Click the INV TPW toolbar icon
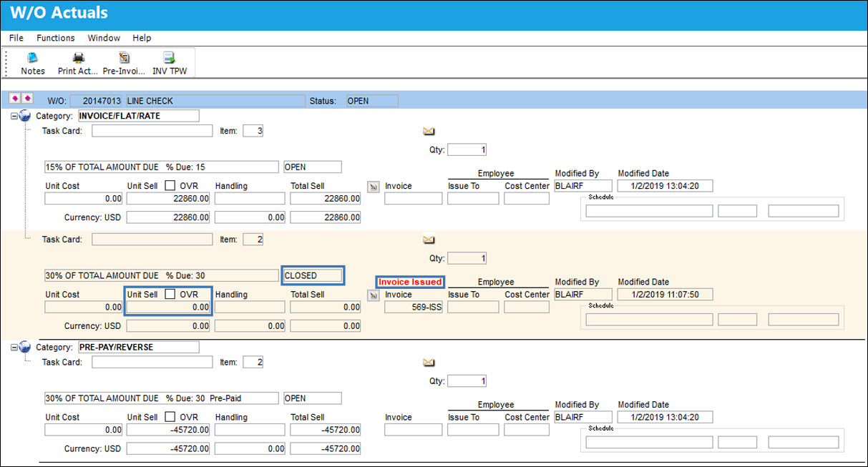 (169, 58)
